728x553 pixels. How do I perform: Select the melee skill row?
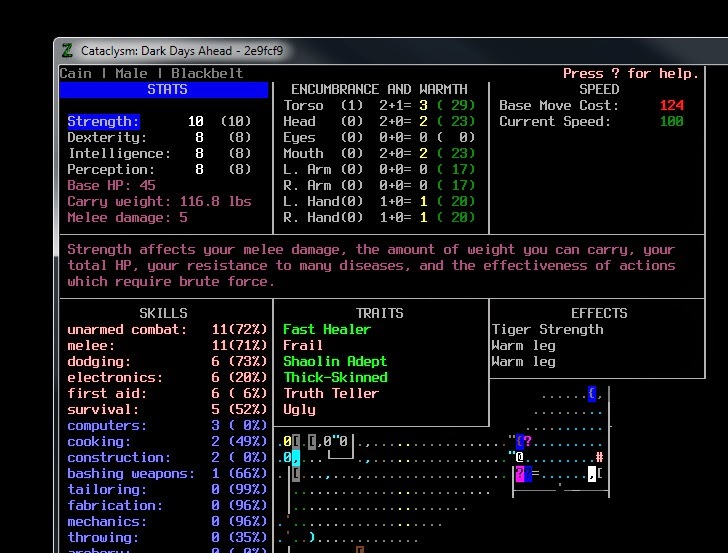coord(167,345)
